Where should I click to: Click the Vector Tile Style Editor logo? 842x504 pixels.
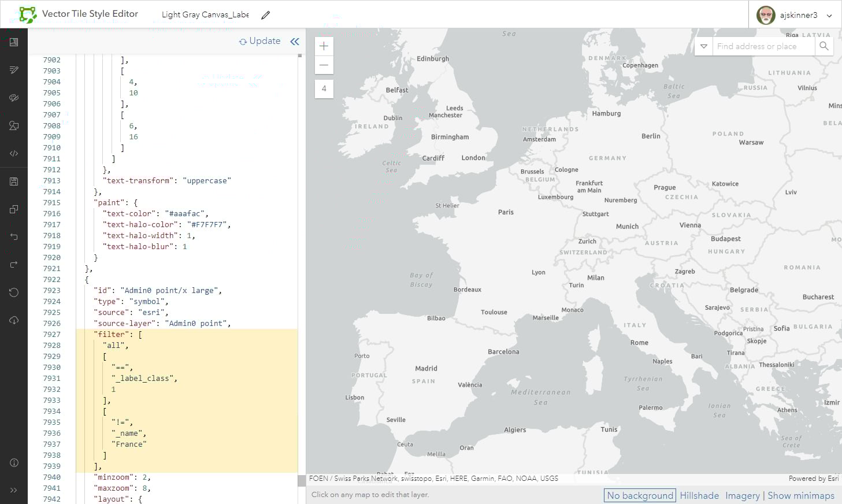point(27,14)
